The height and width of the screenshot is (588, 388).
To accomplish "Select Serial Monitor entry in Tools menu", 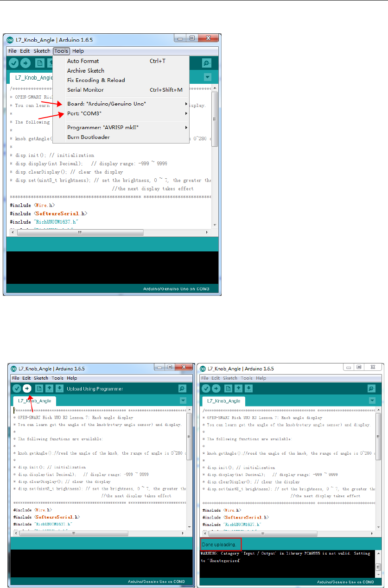I will point(121,90).
